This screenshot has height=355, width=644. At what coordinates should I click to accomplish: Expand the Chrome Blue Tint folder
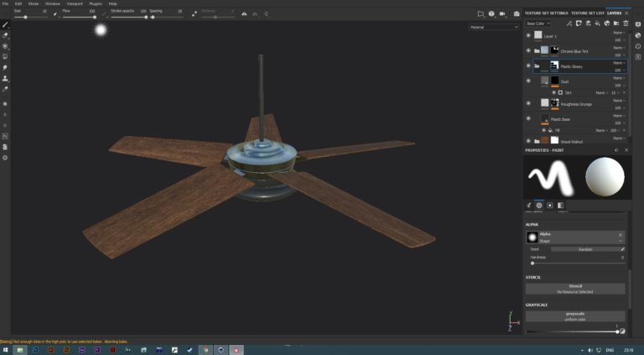coord(537,51)
